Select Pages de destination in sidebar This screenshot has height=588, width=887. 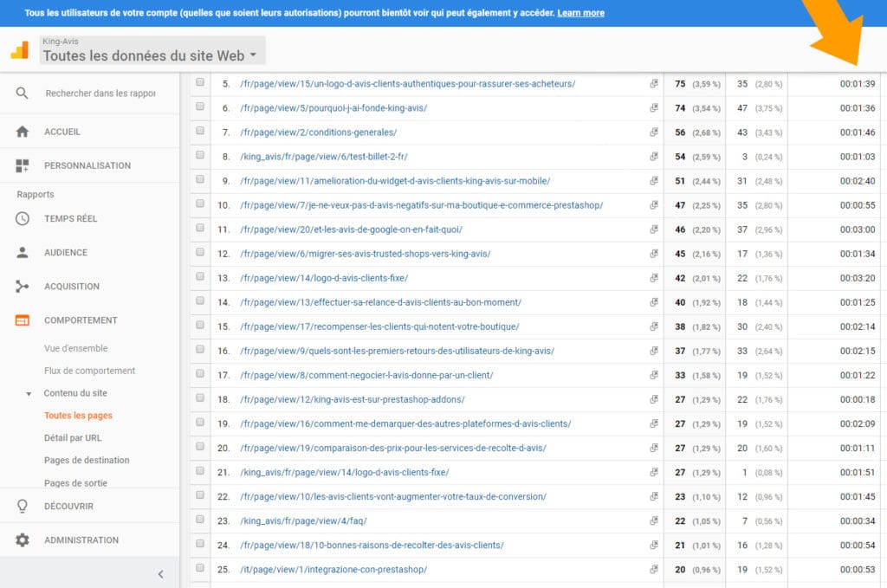[87, 460]
